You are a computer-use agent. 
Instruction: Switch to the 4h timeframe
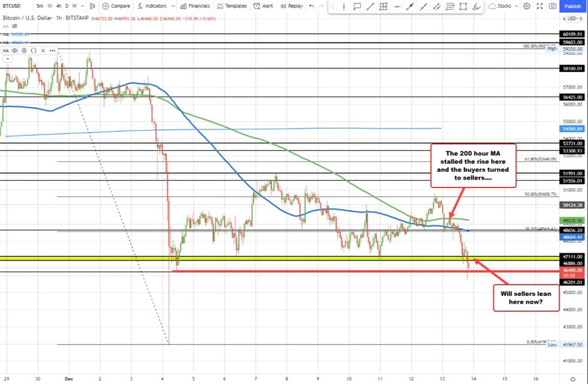59,6
